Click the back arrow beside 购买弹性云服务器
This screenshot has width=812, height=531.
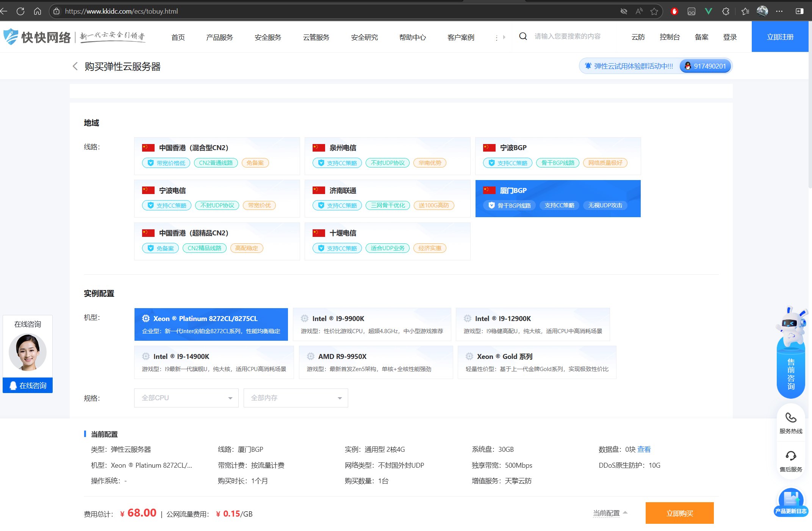tap(75, 66)
